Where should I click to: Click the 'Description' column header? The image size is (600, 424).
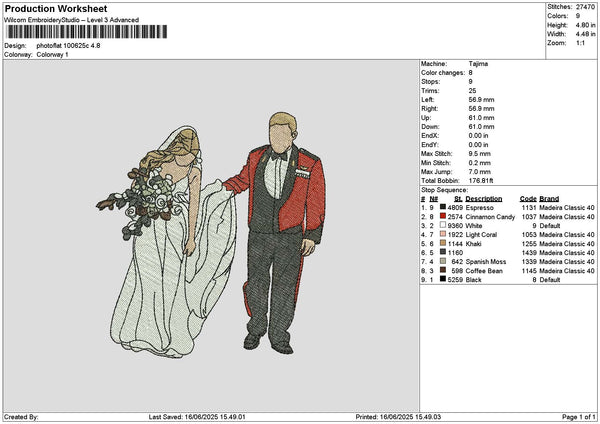click(484, 199)
